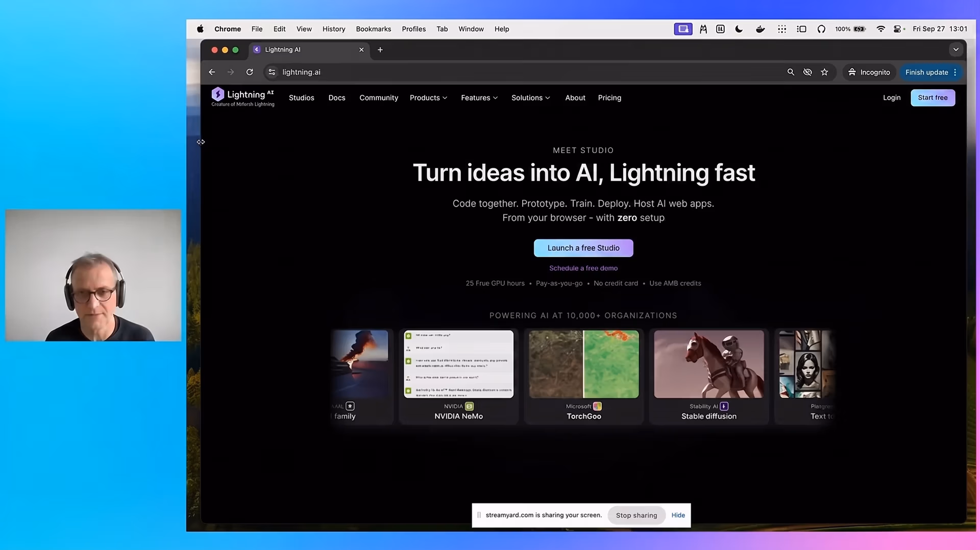Open the Community link
Screen dimensions: 980x550
[x=378, y=97]
